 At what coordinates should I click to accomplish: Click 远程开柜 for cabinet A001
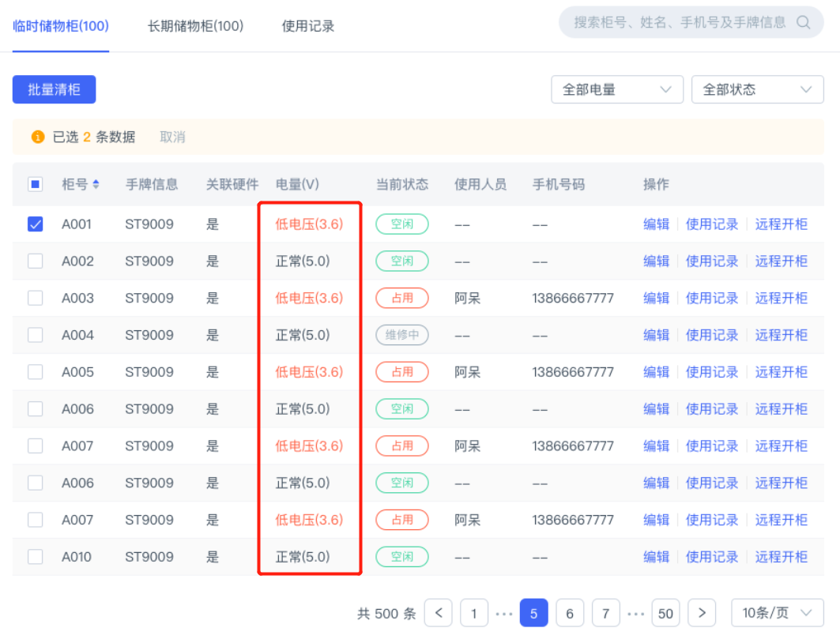pos(781,224)
